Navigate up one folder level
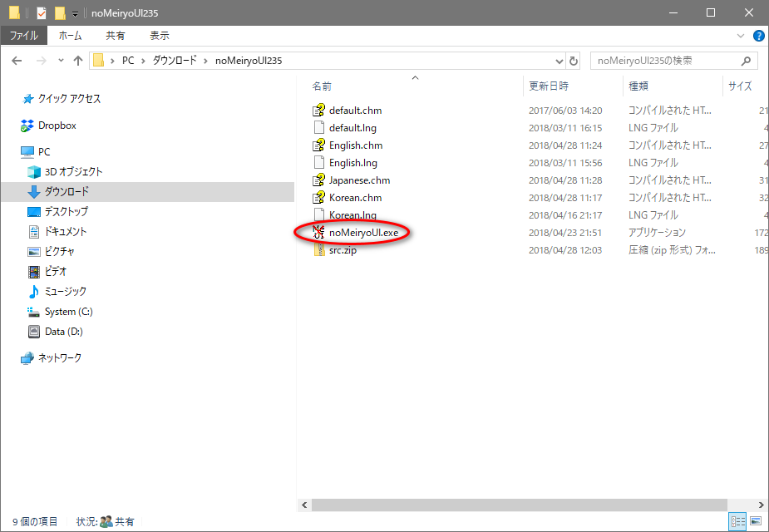The height and width of the screenshot is (532, 769). 78,61
